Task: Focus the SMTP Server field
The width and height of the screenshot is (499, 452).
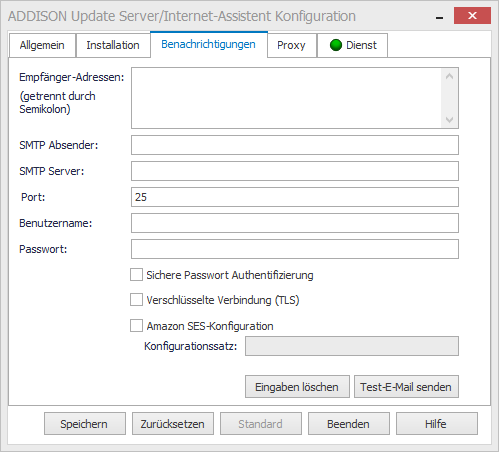Action: (295, 171)
